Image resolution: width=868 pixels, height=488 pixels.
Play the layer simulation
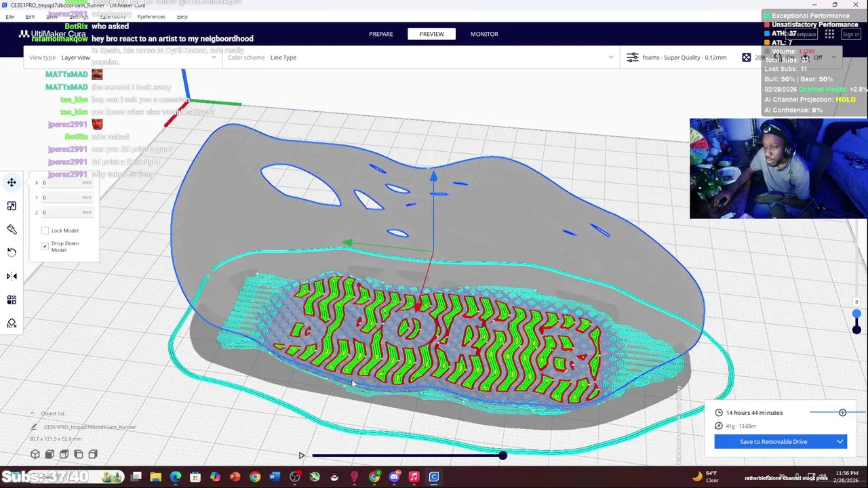point(302,455)
